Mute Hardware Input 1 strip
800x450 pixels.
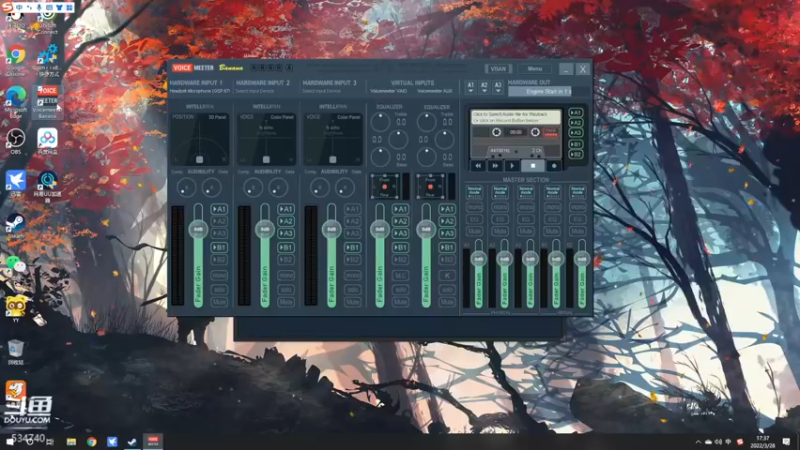click(x=219, y=302)
